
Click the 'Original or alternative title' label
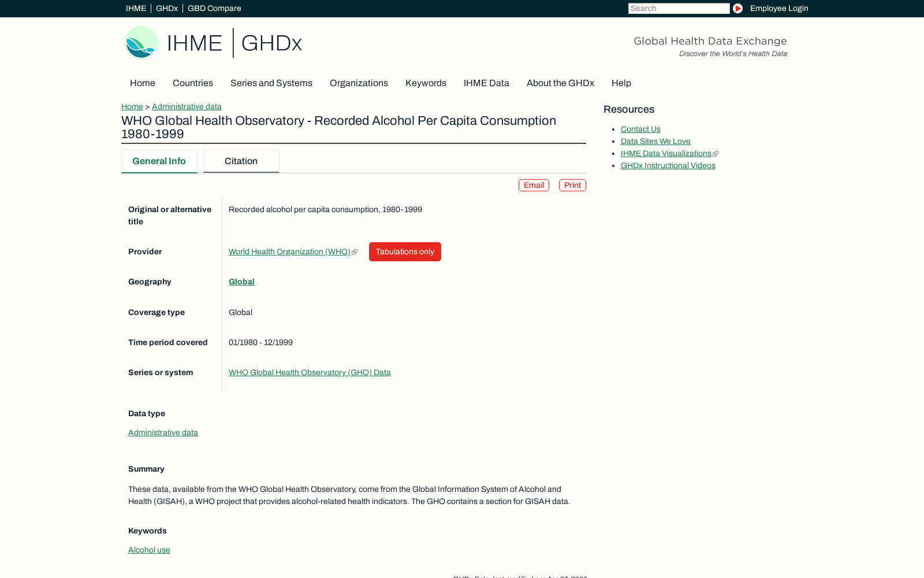pos(170,216)
